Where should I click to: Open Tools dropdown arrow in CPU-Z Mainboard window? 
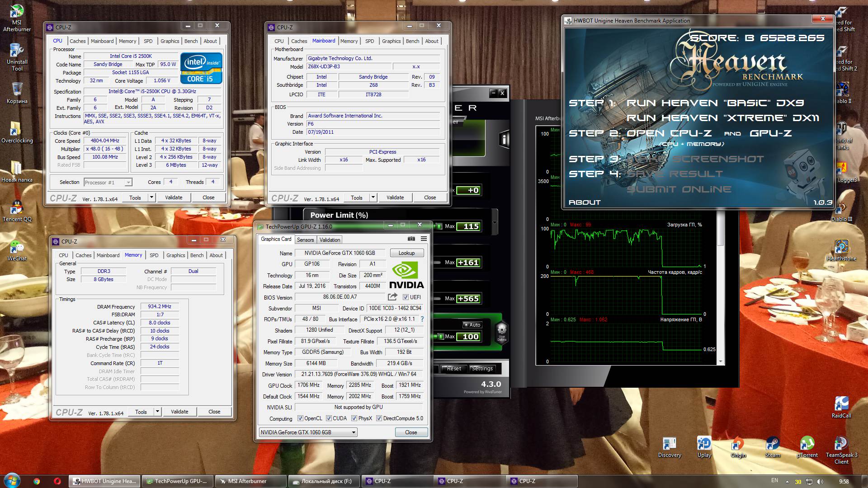tap(373, 197)
